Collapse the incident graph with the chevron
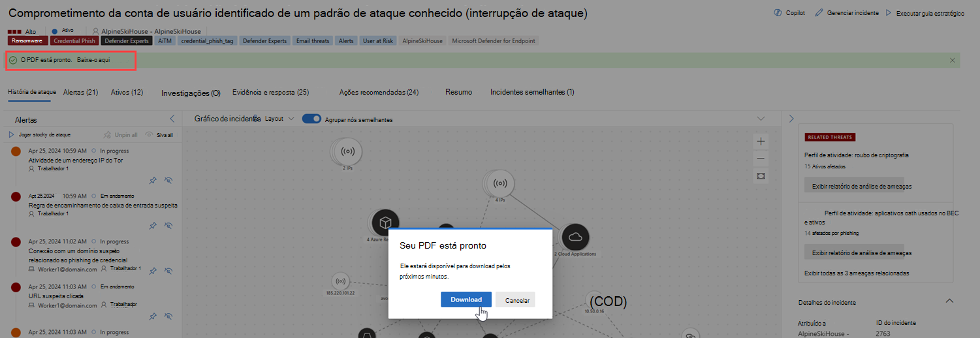Image resolution: width=980 pixels, height=338 pixels. click(x=761, y=119)
